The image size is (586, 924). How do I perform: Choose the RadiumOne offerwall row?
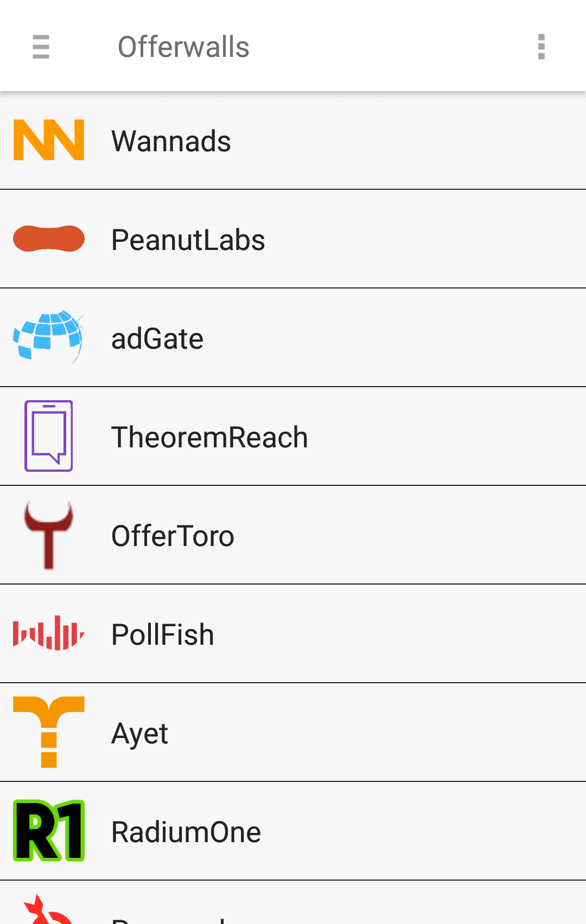(x=293, y=831)
